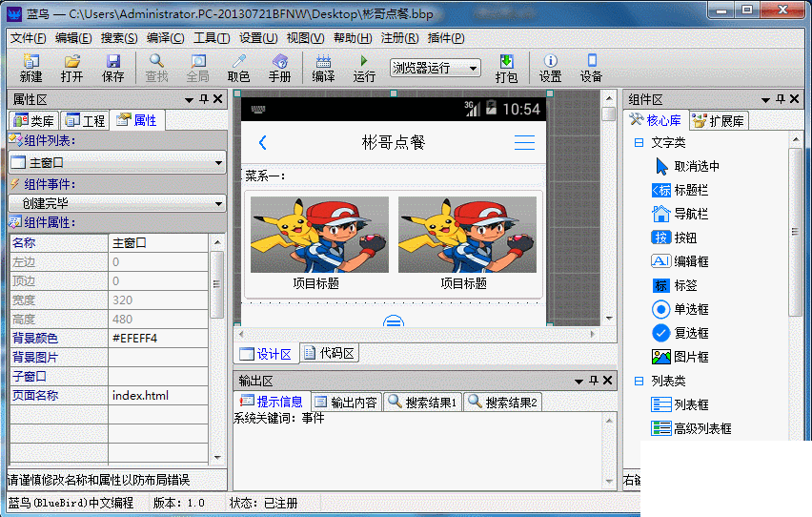Viewport: 812px width, 517px height.
Task: Pin the 组件区 panel
Action: 781,99
